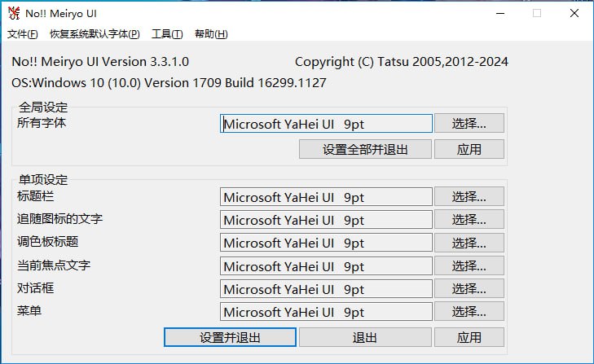Click the 标题栏 font field
Image resolution: width=594 pixels, height=364 pixels.
pyautogui.click(x=326, y=197)
